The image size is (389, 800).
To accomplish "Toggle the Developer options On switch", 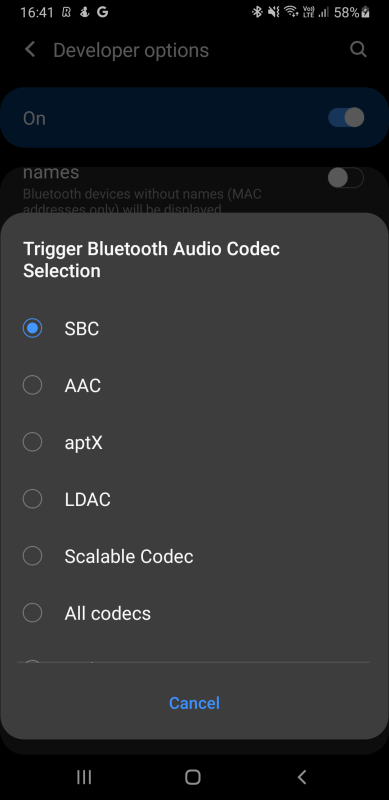I will [346, 118].
